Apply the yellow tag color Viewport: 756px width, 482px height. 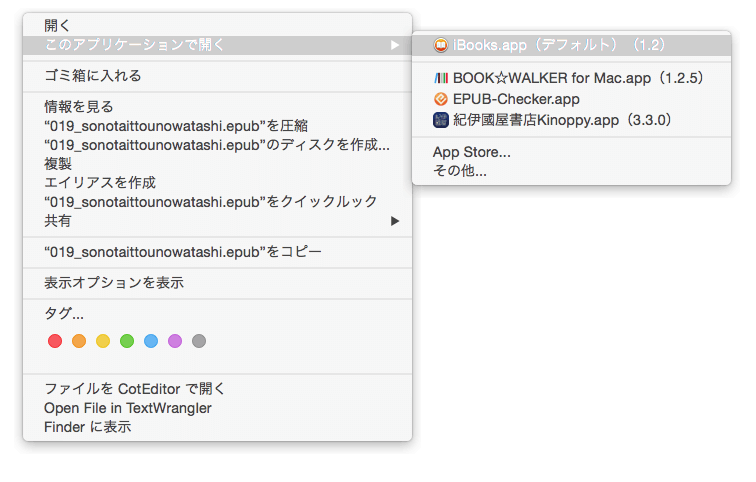pos(103,341)
